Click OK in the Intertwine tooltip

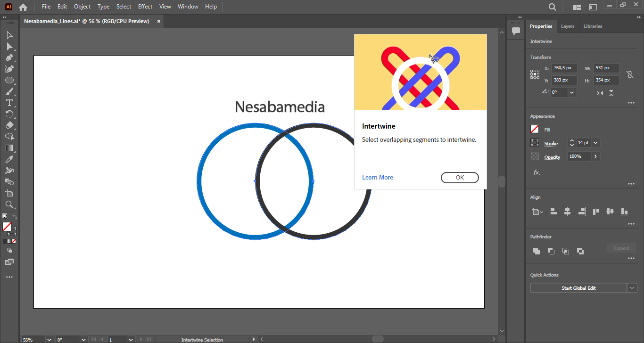click(460, 178)
